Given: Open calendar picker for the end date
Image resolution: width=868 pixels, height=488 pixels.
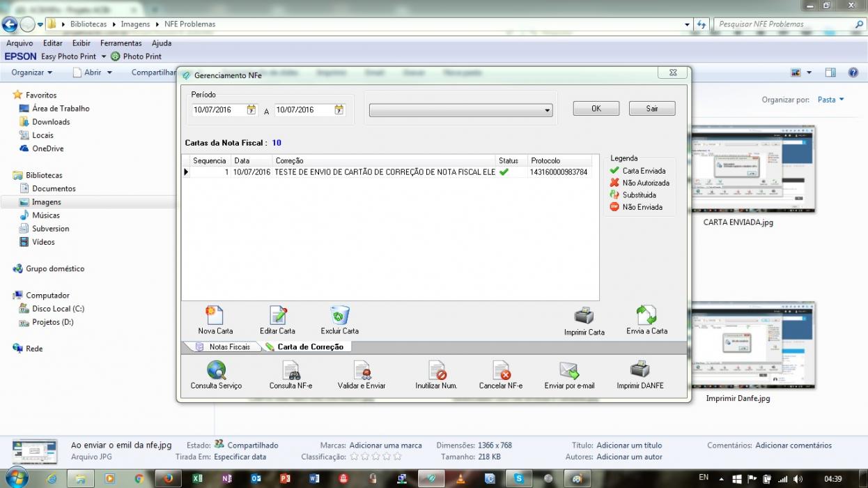Looking at the screenshot, I should click(x=339, y=109).
